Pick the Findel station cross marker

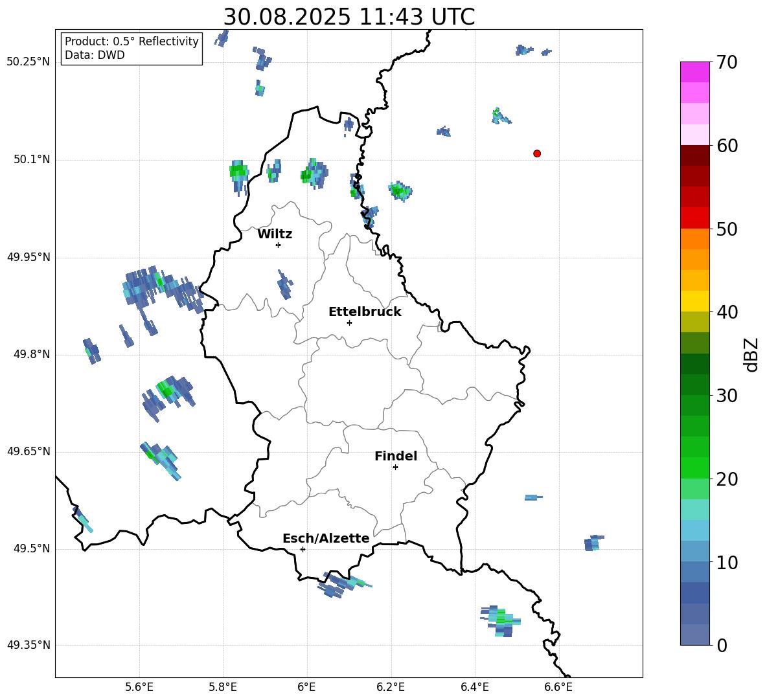tap(395, 467)
